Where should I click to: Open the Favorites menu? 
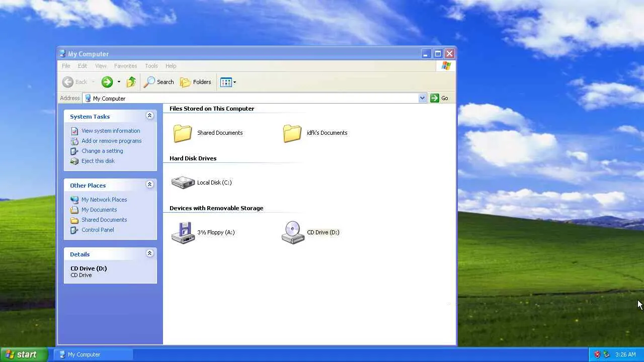(125, 66)
